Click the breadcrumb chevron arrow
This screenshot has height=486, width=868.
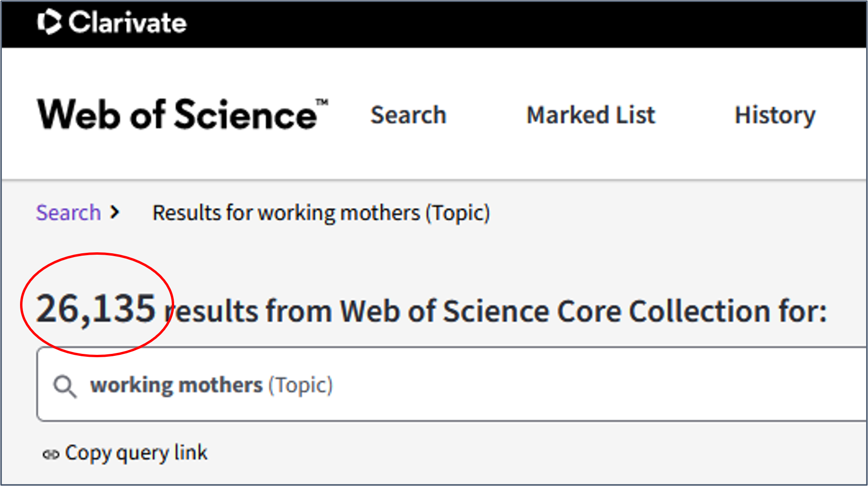114,212
